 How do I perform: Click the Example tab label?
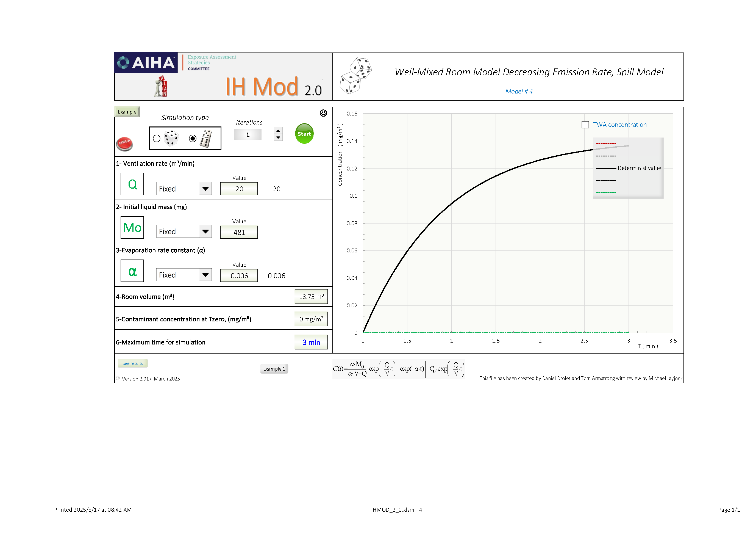tap(127, 112)
